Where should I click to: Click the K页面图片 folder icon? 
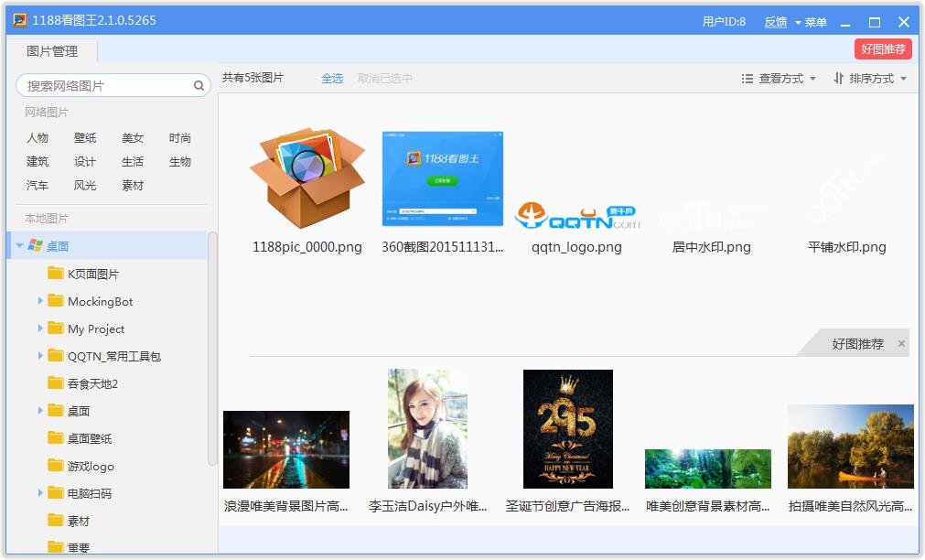coord(55,274)
